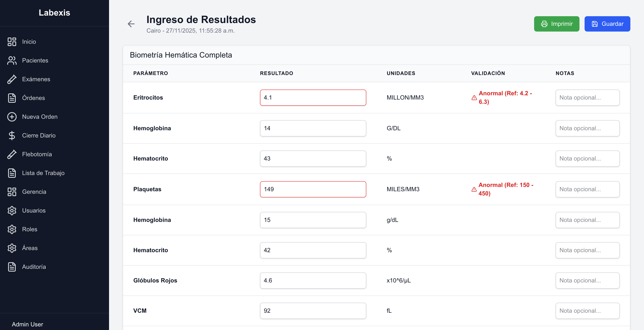Select the Gerencia grid icon
The width and height of the screenshot is (644, 330).
[12, 192]
